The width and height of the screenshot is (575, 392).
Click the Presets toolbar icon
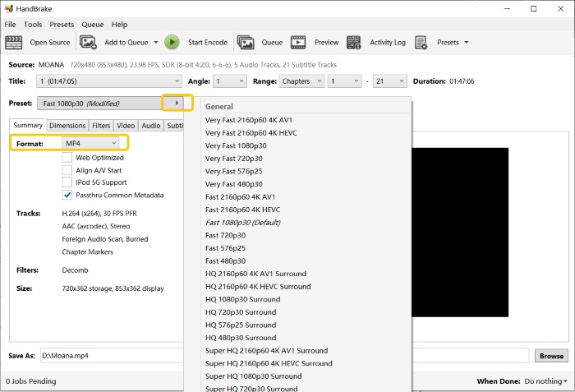pos(421,43)
